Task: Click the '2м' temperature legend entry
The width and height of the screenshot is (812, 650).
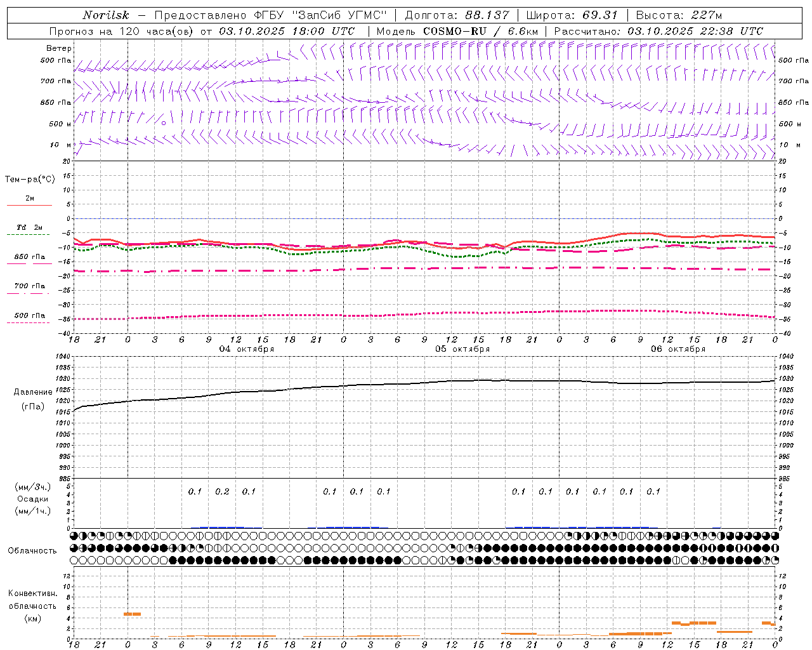Action: tap(30, 198)
